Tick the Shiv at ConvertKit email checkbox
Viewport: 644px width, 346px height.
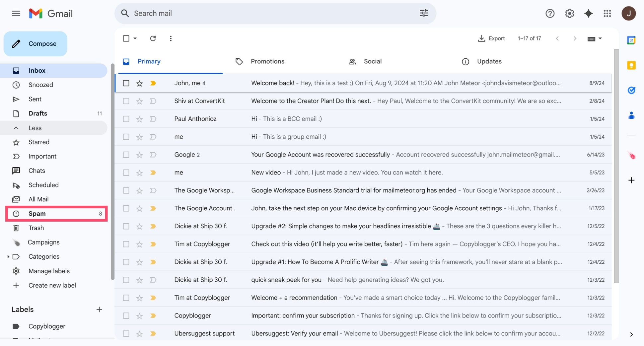click(126, 101)
